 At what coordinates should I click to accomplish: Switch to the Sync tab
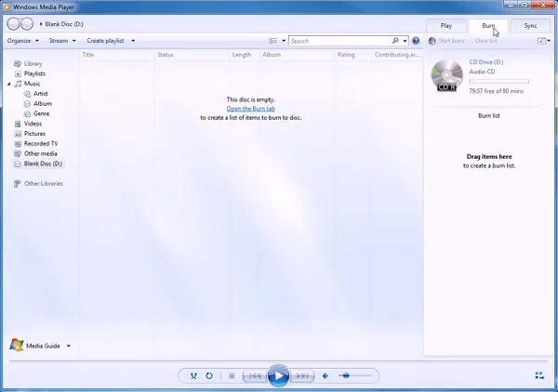(x=530, y=26)
